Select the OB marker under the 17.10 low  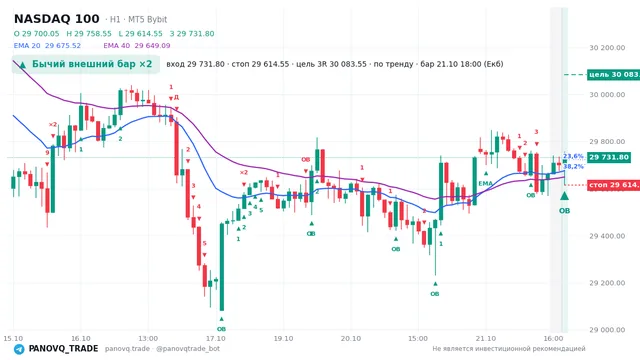(x=221, y=329)
